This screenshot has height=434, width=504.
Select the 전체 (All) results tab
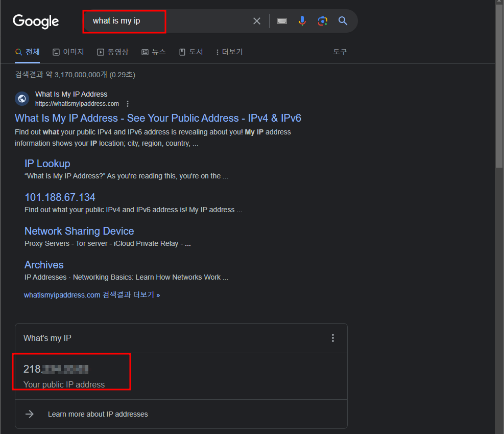point(28,52)
